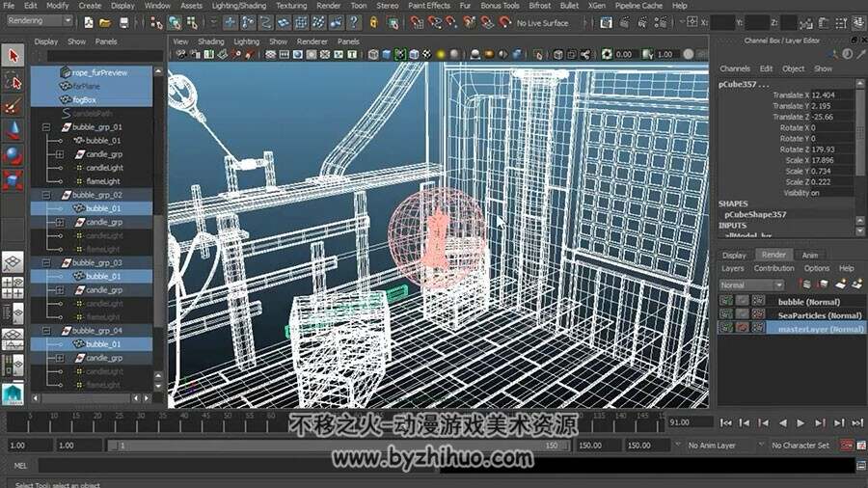Activate the Paint Selection brush tool
Viewport: 868px width, 488px height.
(13, 106)
